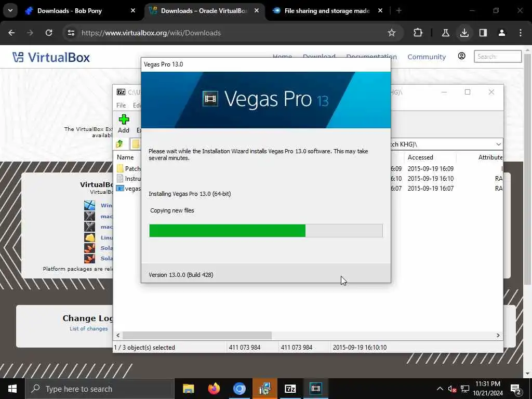Screen dimensions: 532x399
Task: Sort 7-Zip list by Attributes column
Action: point(490,157)
